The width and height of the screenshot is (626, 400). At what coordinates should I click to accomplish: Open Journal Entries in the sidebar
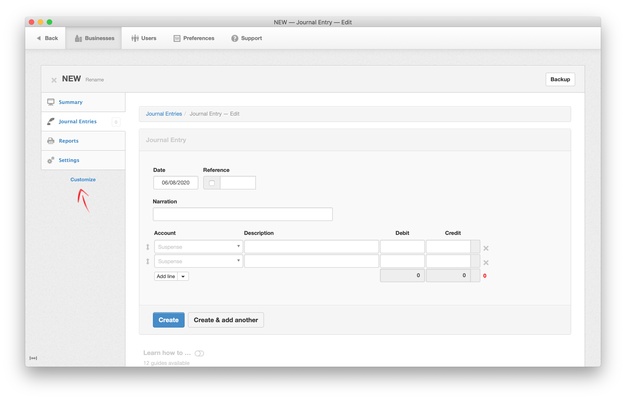point(83,121)
